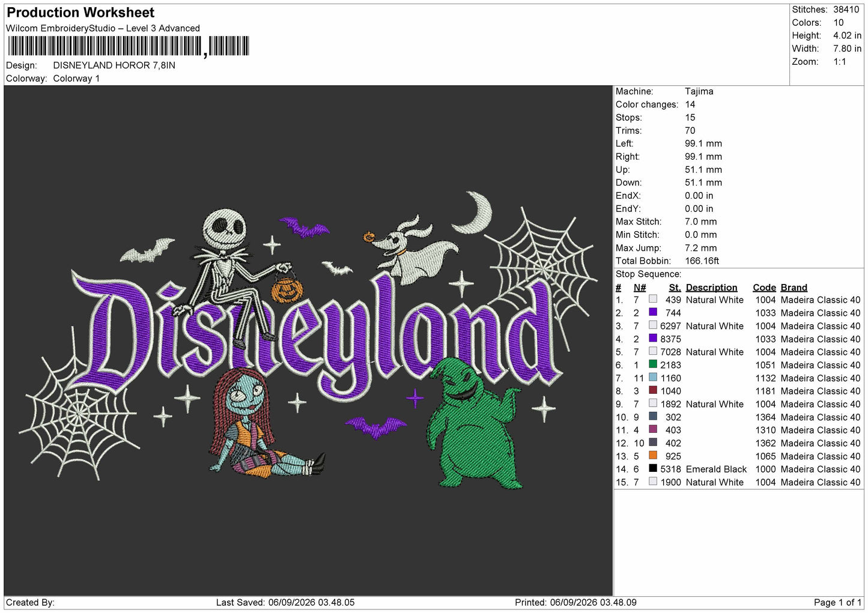Screen dimensions: 868x613
Task: Click the magenta swatch in stop row 11
Action: pyautogui.click(x=653, y=429)
